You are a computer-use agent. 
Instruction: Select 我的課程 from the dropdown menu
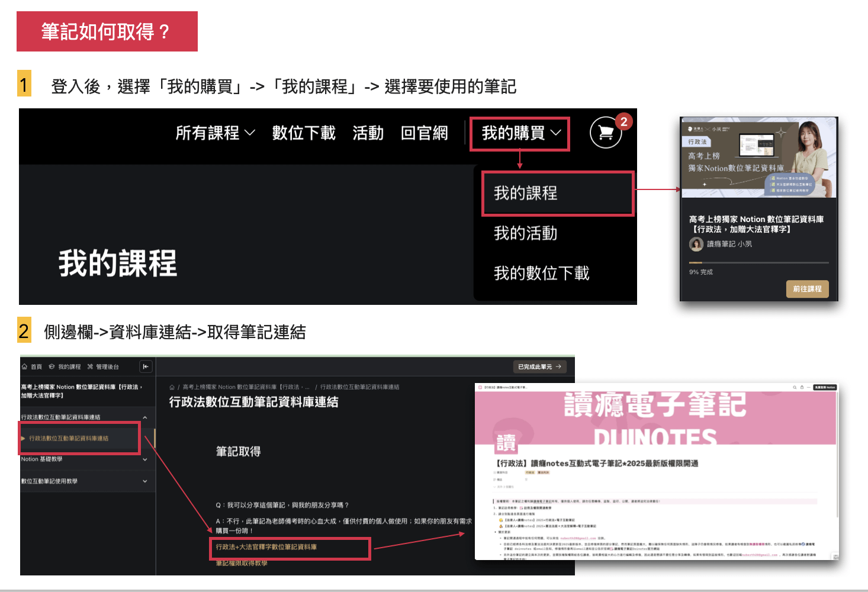click(526, 193)
